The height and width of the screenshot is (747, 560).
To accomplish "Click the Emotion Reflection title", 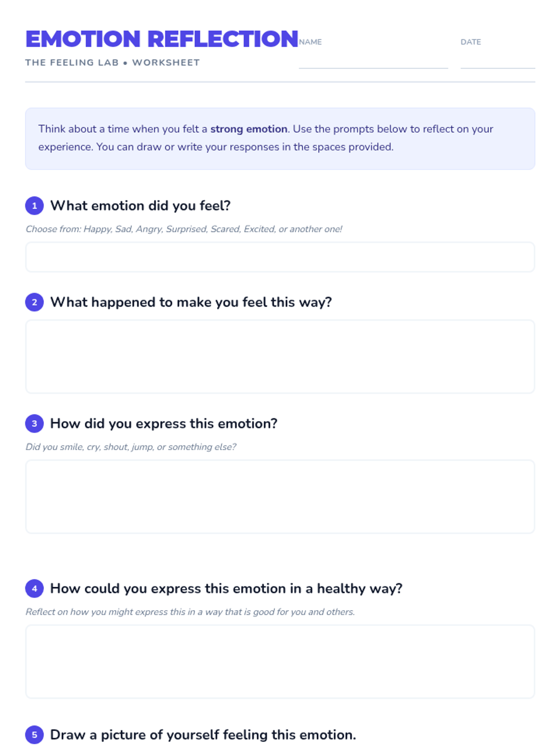I will [161, 39].
